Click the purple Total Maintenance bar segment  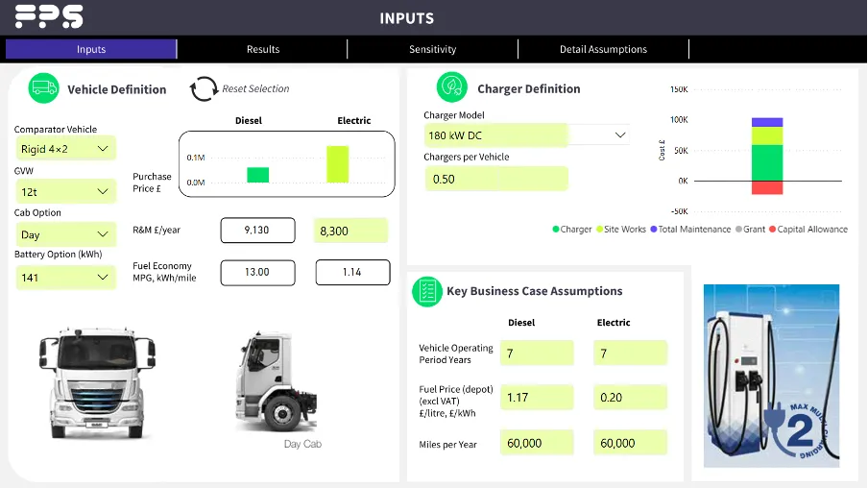(767, 122)
